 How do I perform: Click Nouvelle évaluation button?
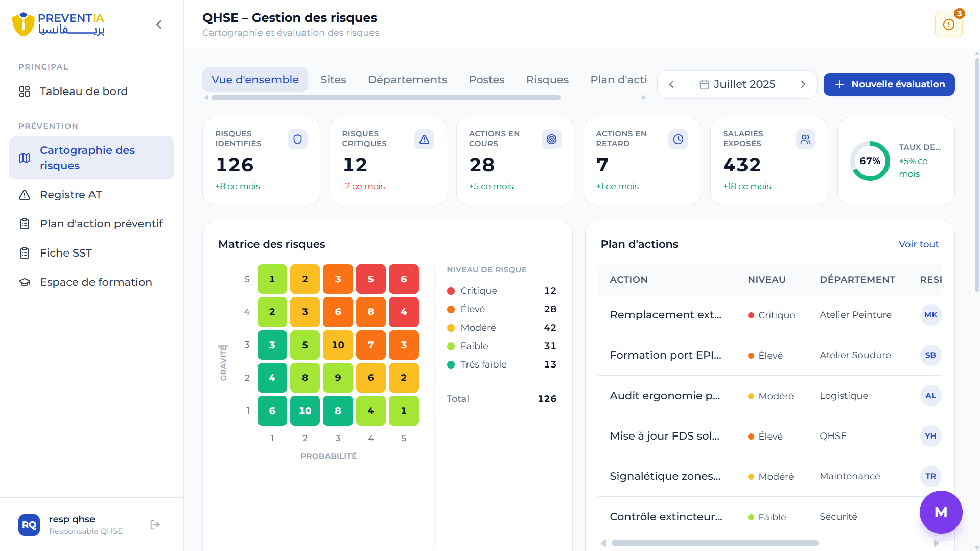889,84
